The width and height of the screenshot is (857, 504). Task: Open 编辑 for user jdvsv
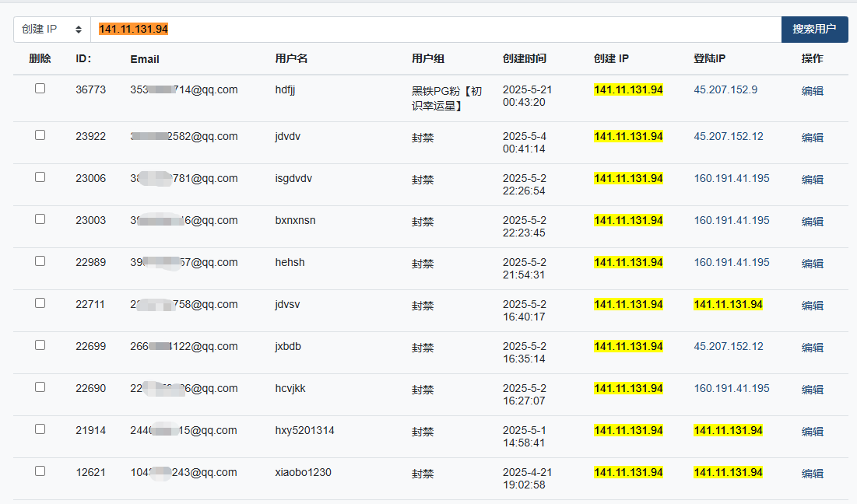(812, 306)
